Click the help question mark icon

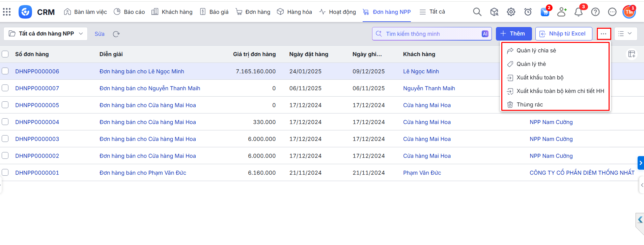595,12
